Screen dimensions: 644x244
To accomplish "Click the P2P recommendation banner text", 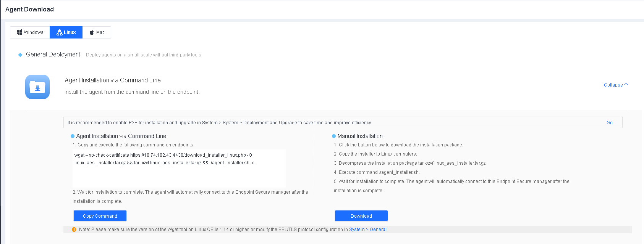I will point(219,123).
